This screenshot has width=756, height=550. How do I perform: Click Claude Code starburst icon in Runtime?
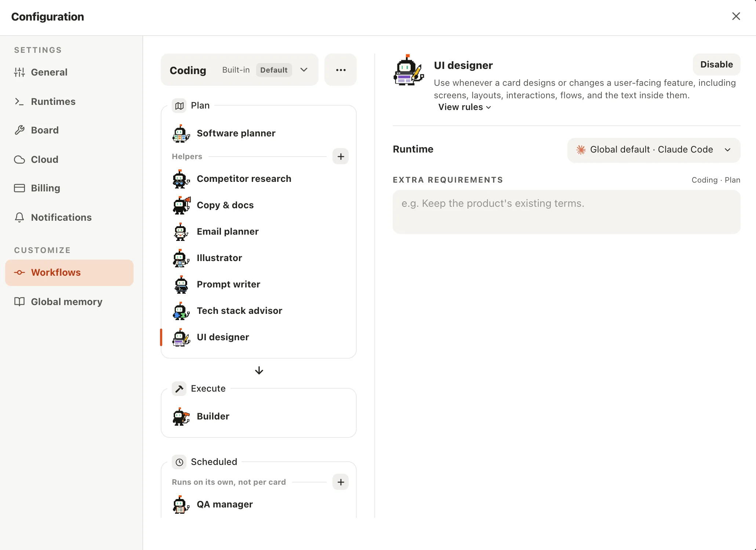[581, 150]
